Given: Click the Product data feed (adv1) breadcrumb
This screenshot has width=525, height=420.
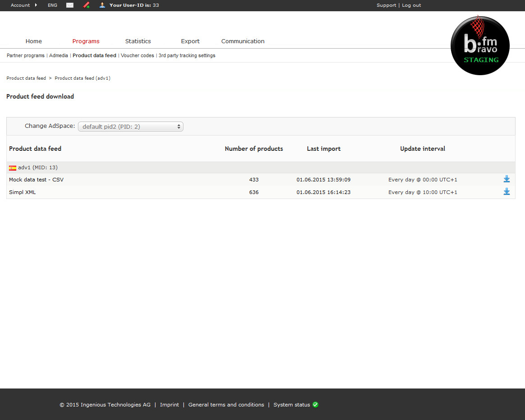Looking at the screenshot, I should 82,78.
